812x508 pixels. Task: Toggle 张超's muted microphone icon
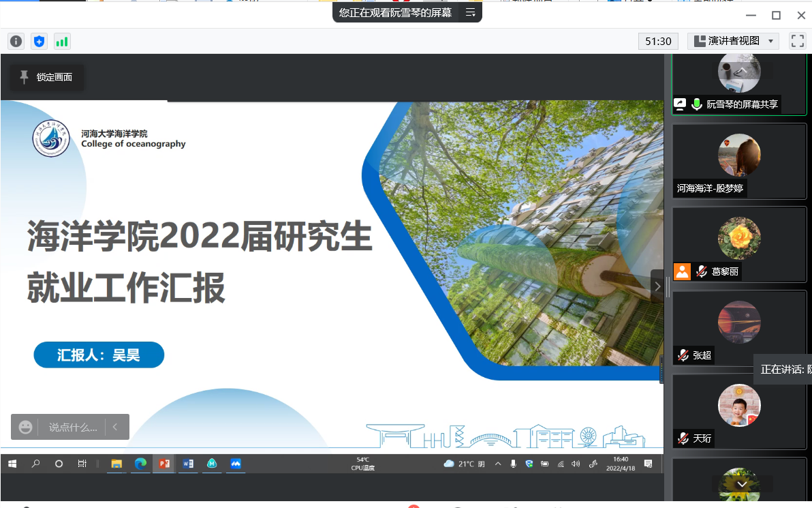(x=683, y=355)
